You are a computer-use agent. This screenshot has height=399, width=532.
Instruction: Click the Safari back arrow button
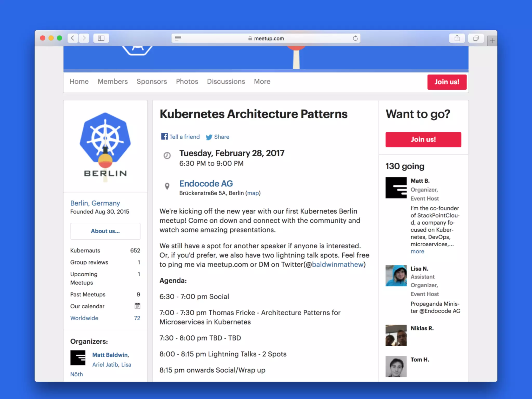coord(73,38)
